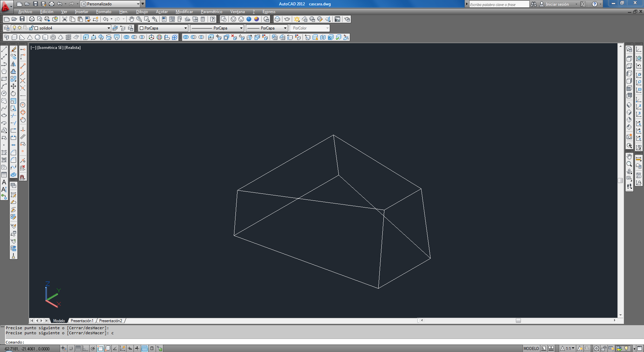This screenshot has height=352, width=644.
Task: Open the Personalizado workspace dropdown
Action: click(138, 4)
